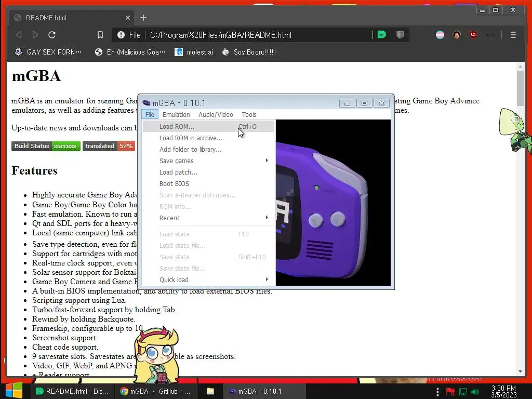Open the Windows Start button
Image resolution: width=532 pixels, height=399 pixels.
[x=14, y=391]
